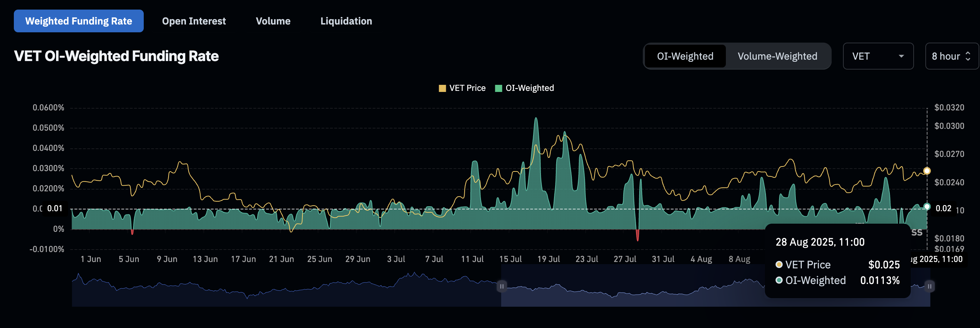This screenshot has width=980, height=328.
Task: Switch to Volume-Weighted funding rate
Action: pyautogui.click(x=777, y=56)
